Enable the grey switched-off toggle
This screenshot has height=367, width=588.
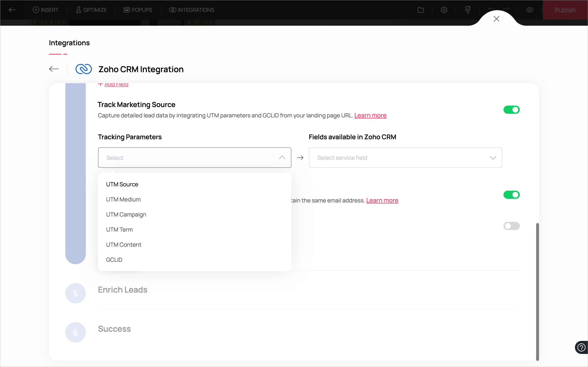tap(511, 226)
